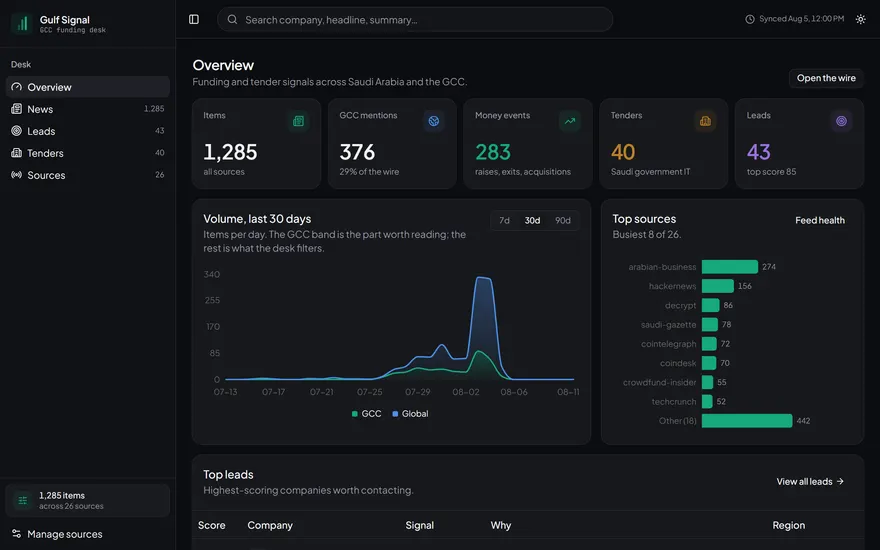Click the 1,285 items across 26 sources card
Viewport: 880px width, 550px height.
(88, 500)
